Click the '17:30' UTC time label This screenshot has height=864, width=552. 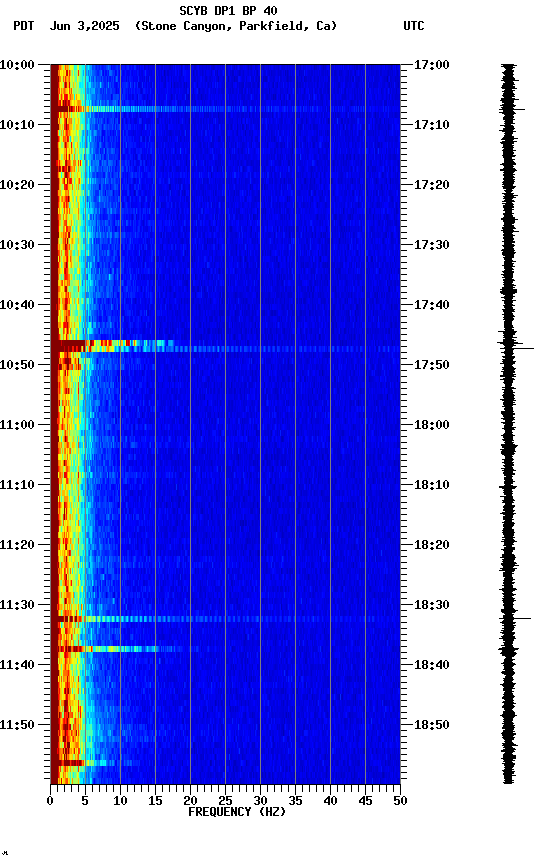pyautogui.click(x=432, y=245)
